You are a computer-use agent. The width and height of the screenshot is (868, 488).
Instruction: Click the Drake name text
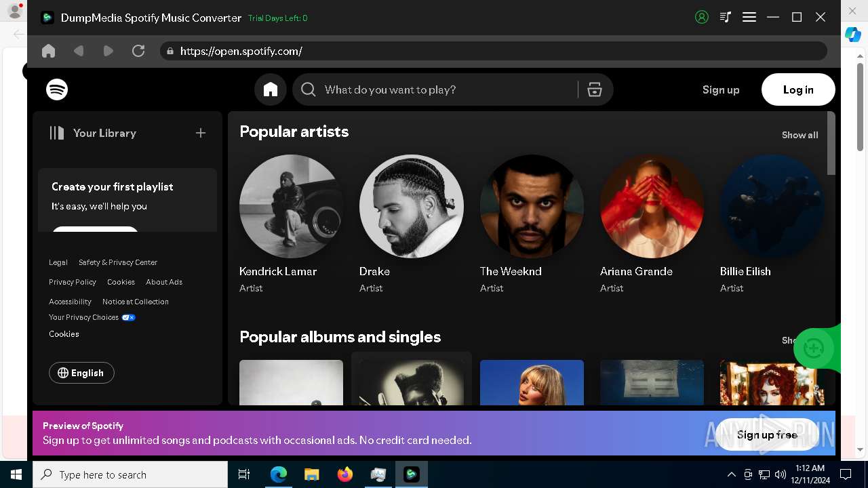click(x=374, y=271)
